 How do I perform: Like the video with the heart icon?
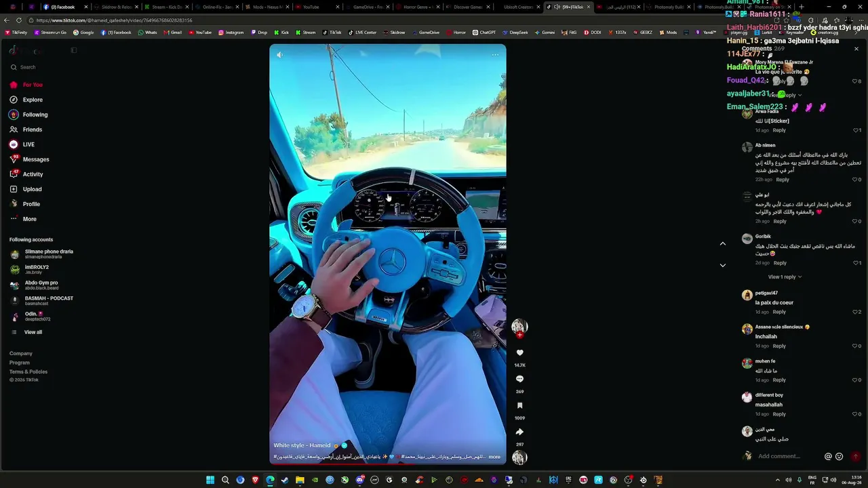(x=519, y=352)
